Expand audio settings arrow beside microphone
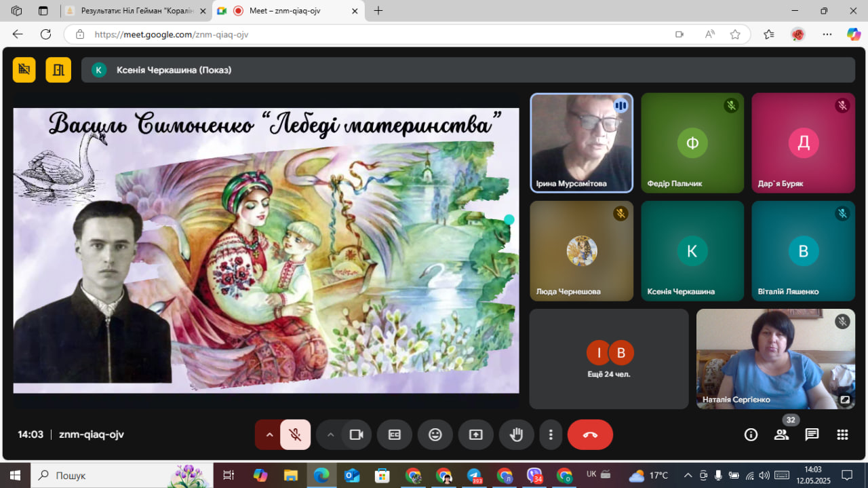 (269, 434)
